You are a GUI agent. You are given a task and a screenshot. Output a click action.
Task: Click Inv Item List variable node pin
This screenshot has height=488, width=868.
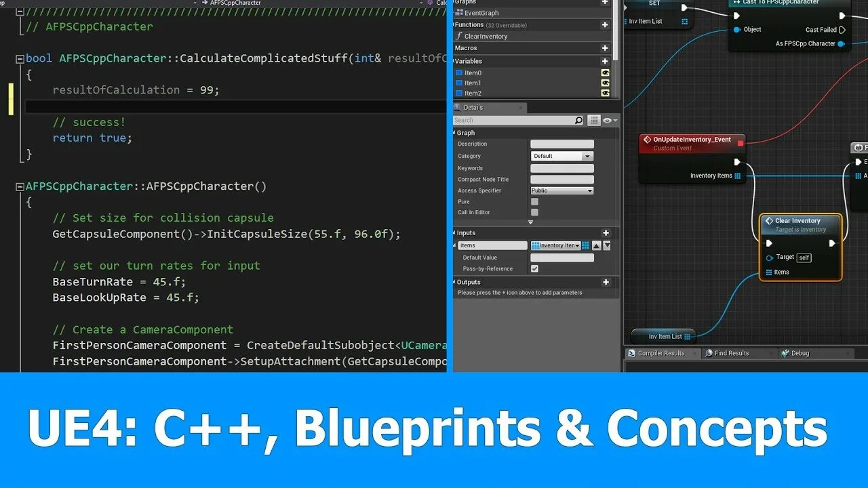coord(687,336)
